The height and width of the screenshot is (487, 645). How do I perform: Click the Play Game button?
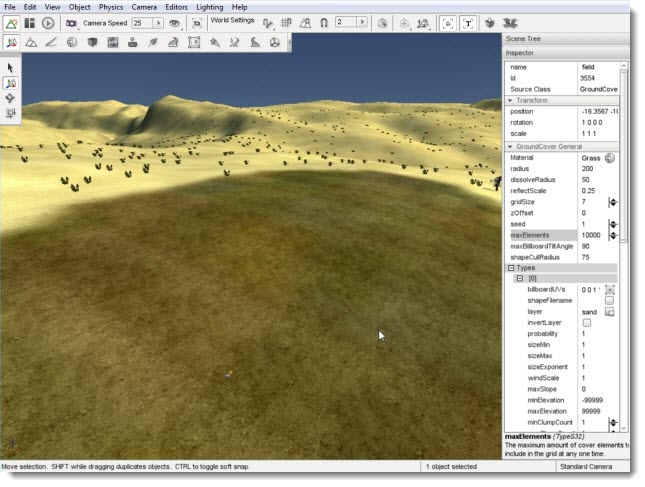47,22
